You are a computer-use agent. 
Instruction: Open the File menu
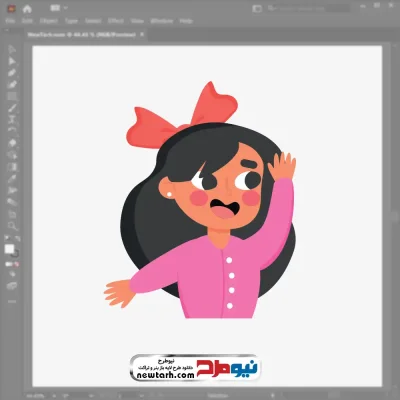coord(10,21)
